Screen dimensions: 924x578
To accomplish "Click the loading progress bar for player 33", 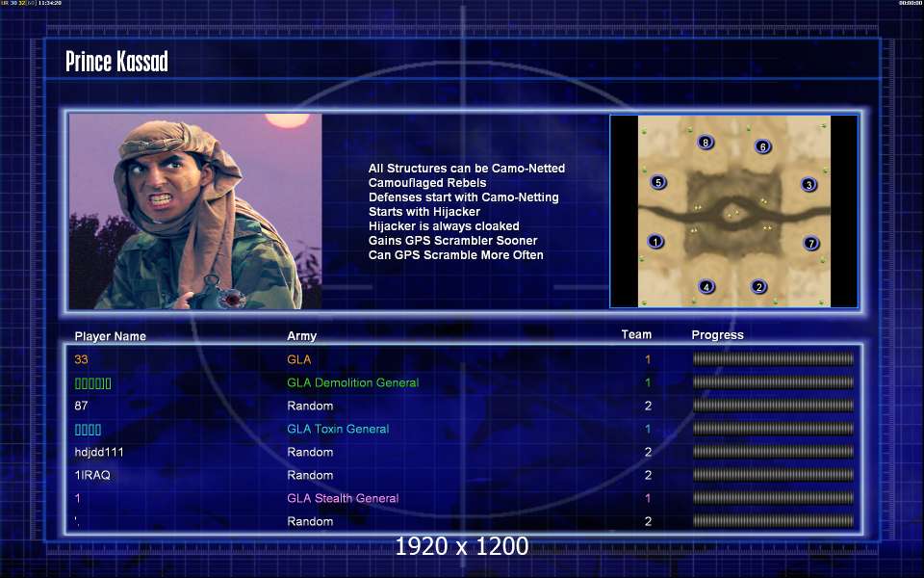I will (773, 358).
